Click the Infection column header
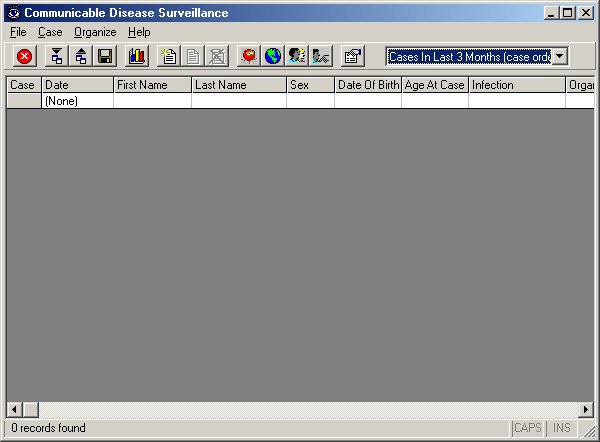This screenshot has height=442, width=600. 517,85
